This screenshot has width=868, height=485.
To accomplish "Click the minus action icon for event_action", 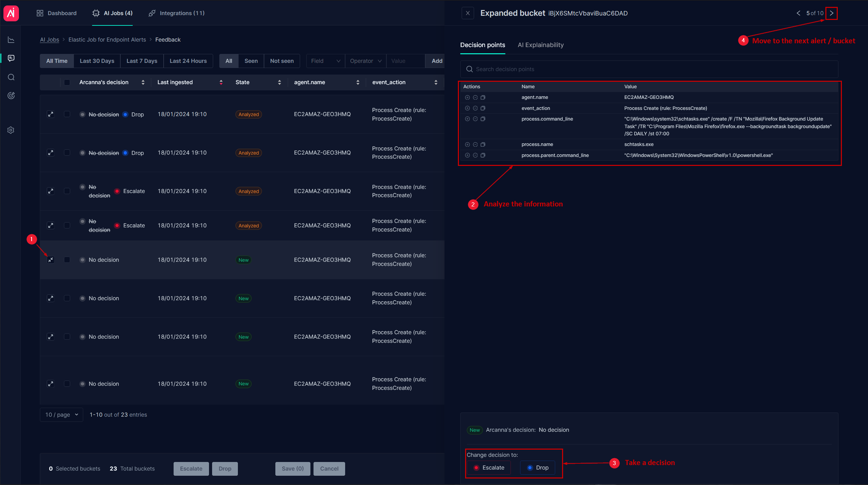I will tap(475, 108).
